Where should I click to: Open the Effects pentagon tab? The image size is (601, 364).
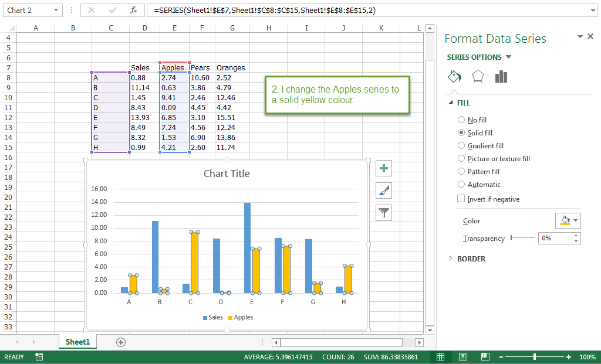point(478,77)
